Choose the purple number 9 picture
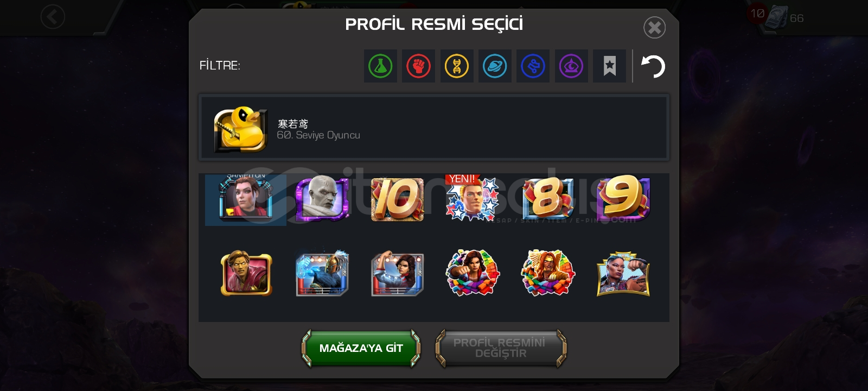Screen dimensions: 868x391 click(x=623, y=198)
